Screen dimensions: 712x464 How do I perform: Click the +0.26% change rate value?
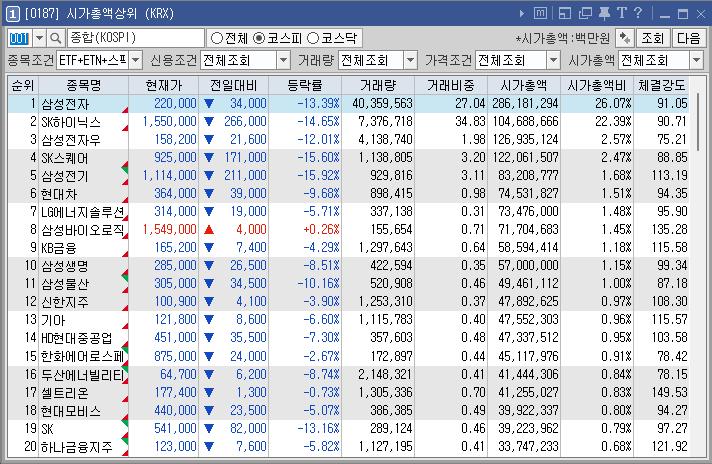321,229
